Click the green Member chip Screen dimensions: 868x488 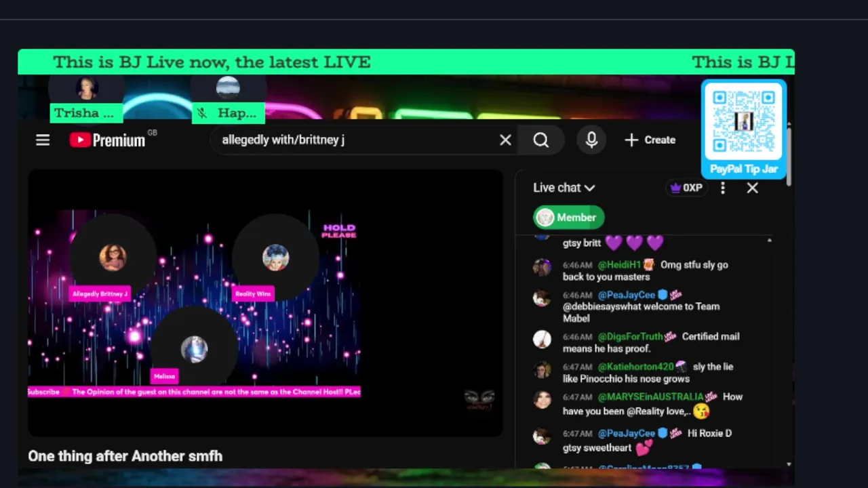tap(568, 218)
